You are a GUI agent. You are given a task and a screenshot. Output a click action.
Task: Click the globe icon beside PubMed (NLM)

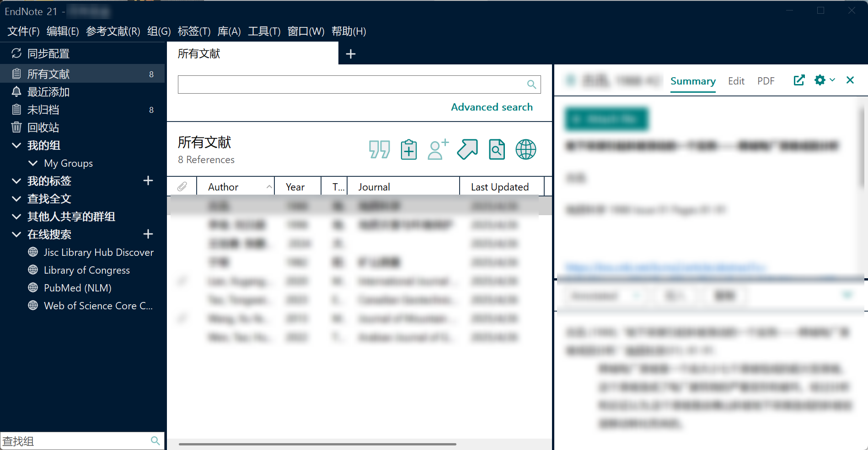coord(33,288)
